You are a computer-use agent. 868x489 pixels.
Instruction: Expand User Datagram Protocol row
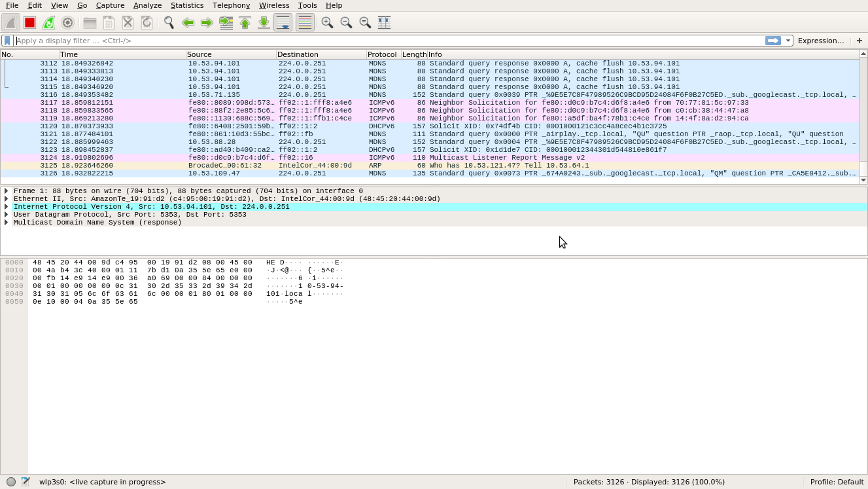coord(6,215)
